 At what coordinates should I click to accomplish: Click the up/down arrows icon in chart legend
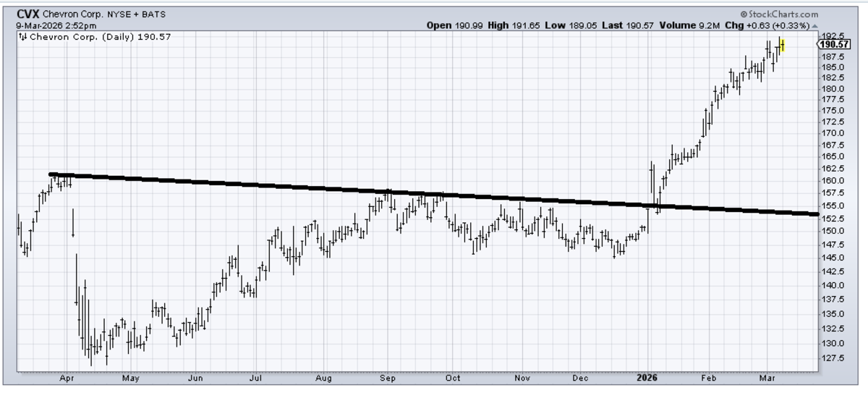pos(22,36)
